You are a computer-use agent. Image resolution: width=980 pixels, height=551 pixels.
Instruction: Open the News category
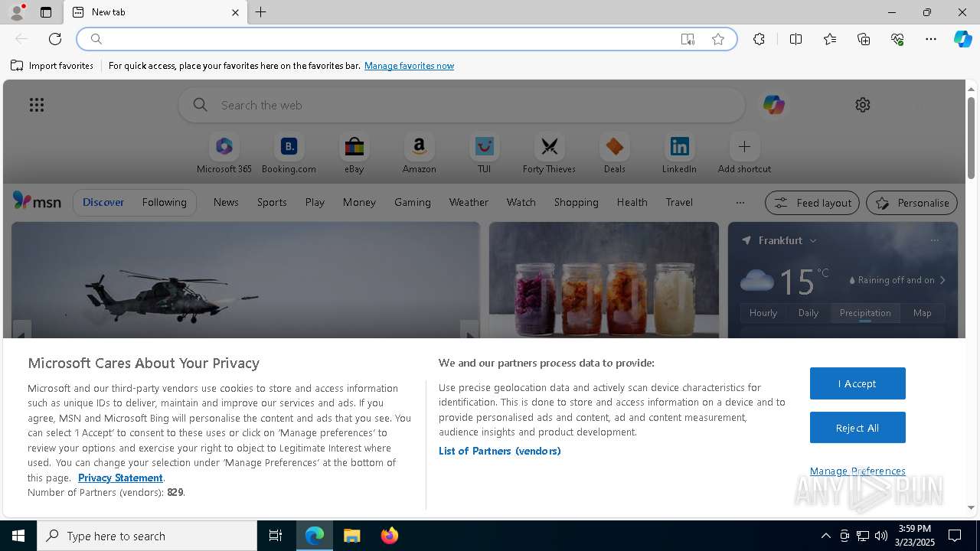coord(226,202)
